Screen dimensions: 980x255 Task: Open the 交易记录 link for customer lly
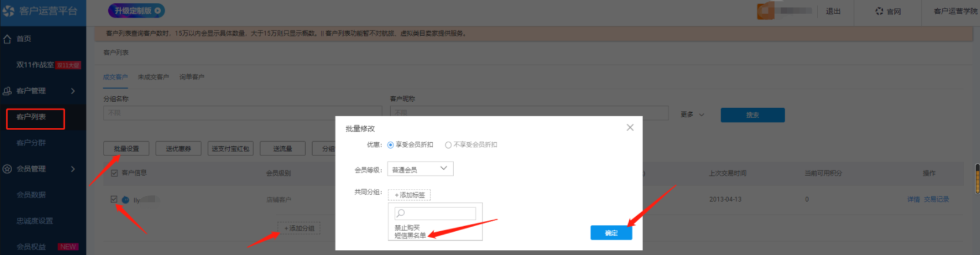coord(937,199)
